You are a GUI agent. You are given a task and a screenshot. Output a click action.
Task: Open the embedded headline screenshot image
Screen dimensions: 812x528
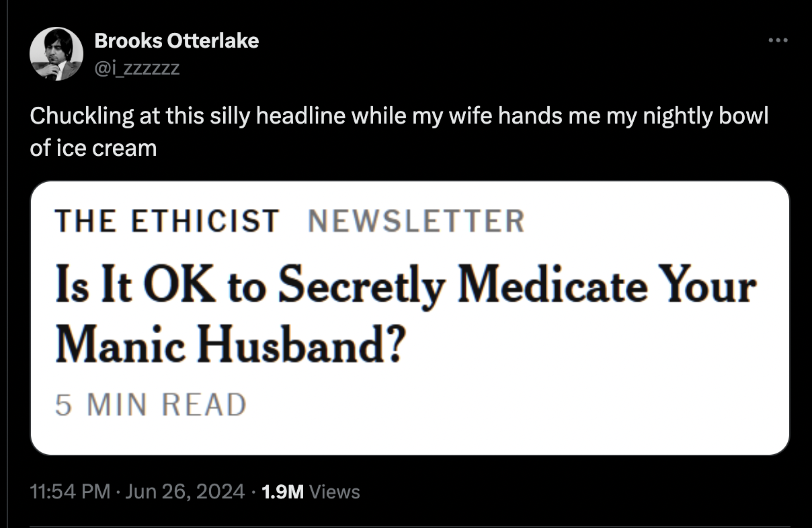[x=409, y=318]
